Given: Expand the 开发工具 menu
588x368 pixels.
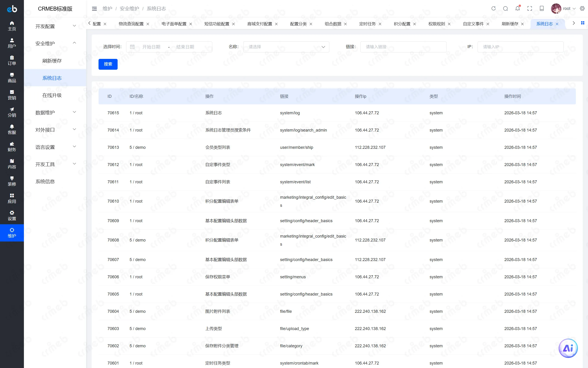Looking at the screenshot, I should [x=55, y=164].
